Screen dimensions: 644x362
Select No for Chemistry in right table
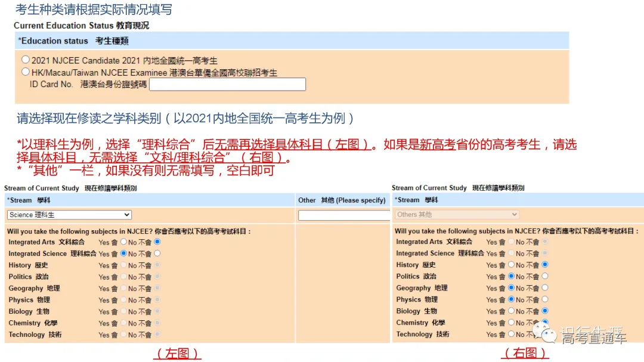coord(544,323)
